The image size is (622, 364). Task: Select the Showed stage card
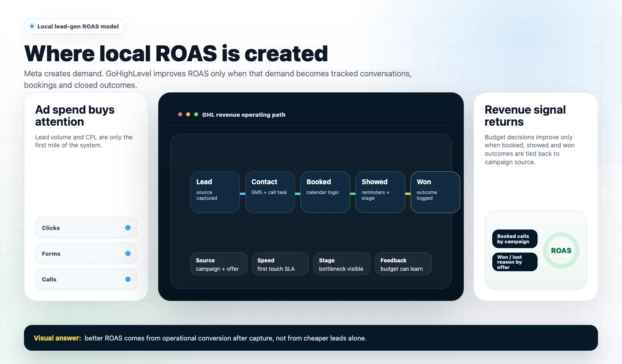(x=380, y=192)
